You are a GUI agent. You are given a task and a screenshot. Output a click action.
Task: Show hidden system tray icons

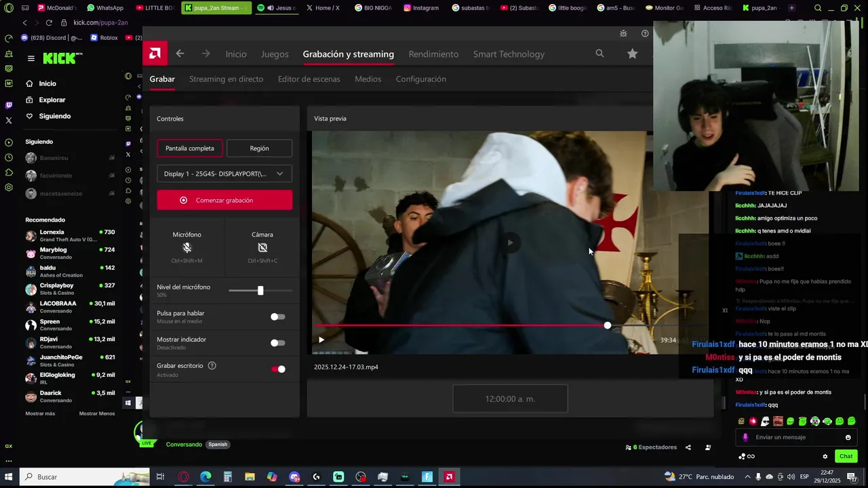click(749, 476)
